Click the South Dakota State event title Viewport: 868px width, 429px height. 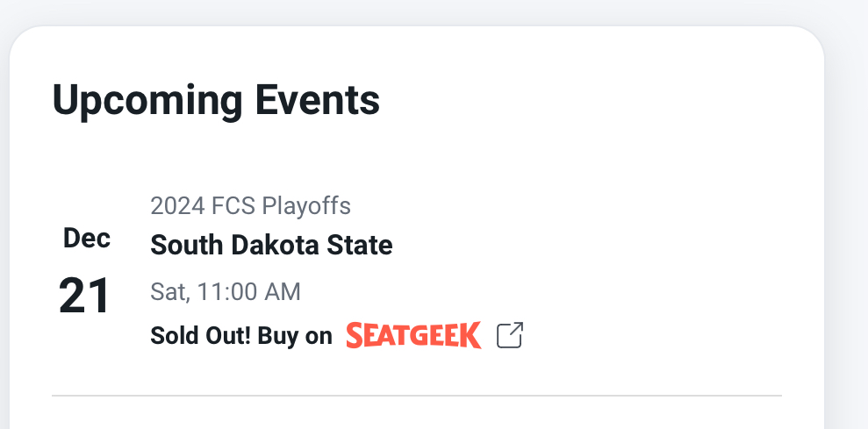tap(271, 245)
